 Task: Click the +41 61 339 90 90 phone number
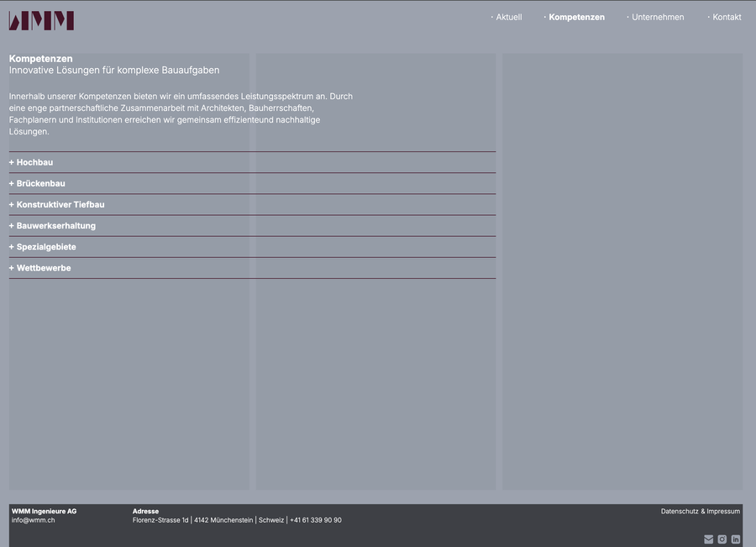click(316, 520)
